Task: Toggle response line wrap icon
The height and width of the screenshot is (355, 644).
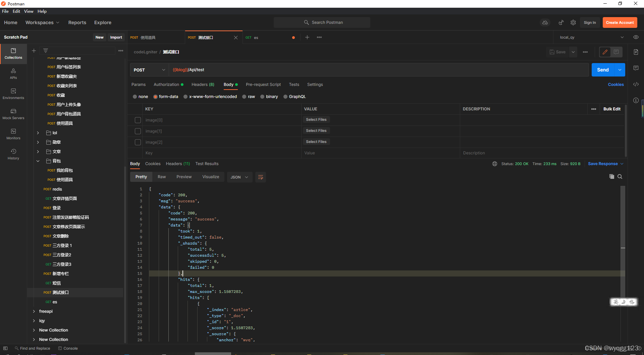Action: point(261,177)
